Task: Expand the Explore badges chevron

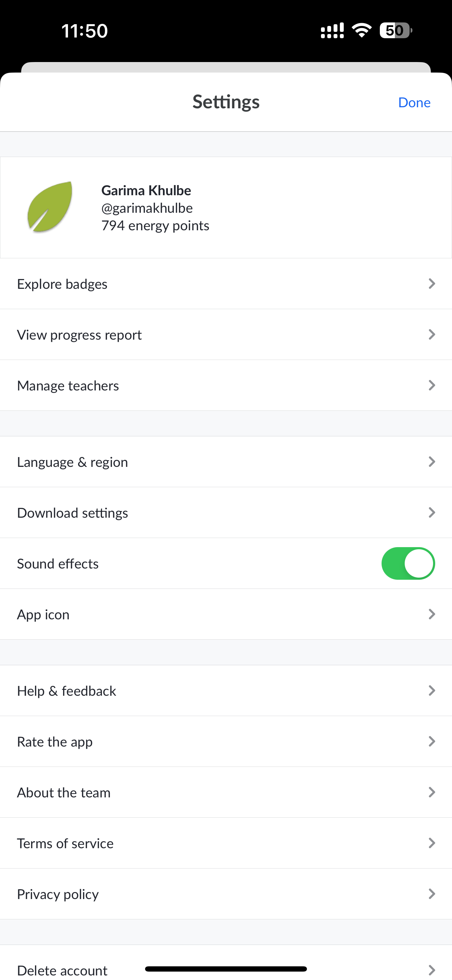Action: [431, 284]
